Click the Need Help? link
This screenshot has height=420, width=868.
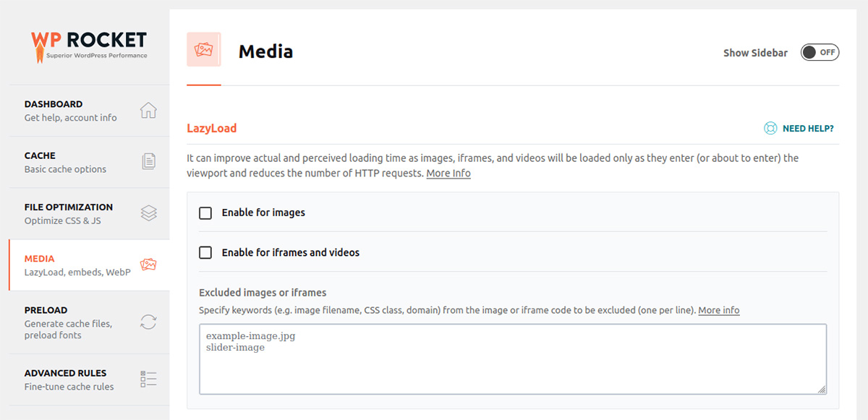(808, 129)
